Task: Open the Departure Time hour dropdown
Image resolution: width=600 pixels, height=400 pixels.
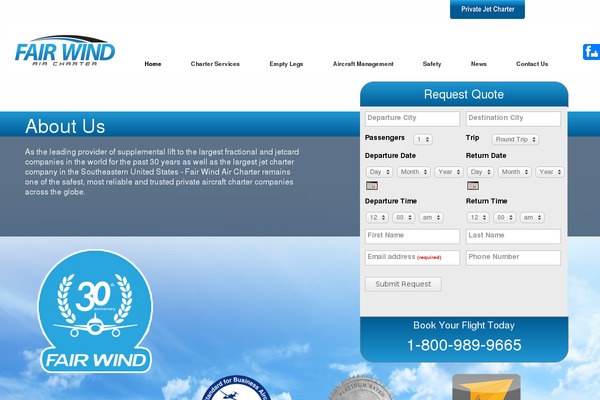Action: [377, 217]
